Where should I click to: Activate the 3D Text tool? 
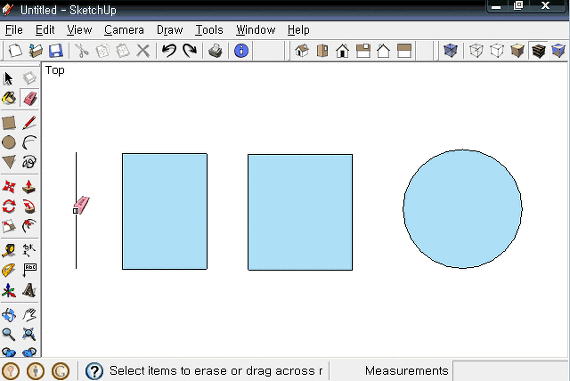point(29,290)
